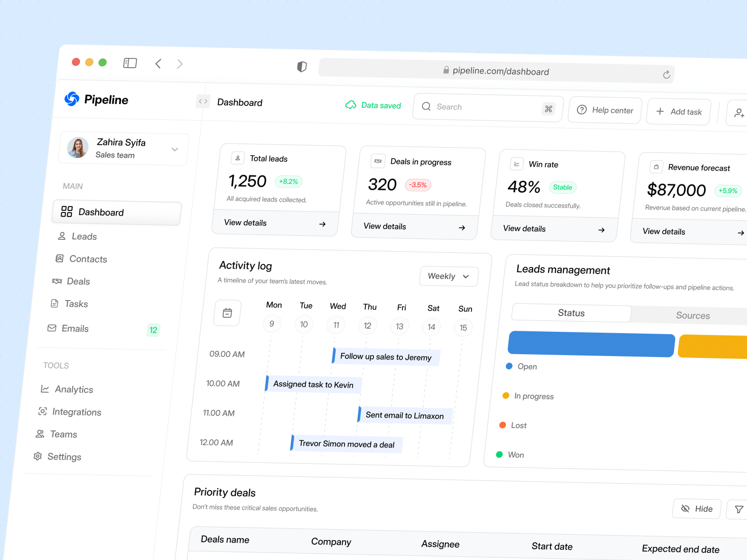Click the Revenue forecast card icon
Screen dimensions: 747x560
[656, 167]
